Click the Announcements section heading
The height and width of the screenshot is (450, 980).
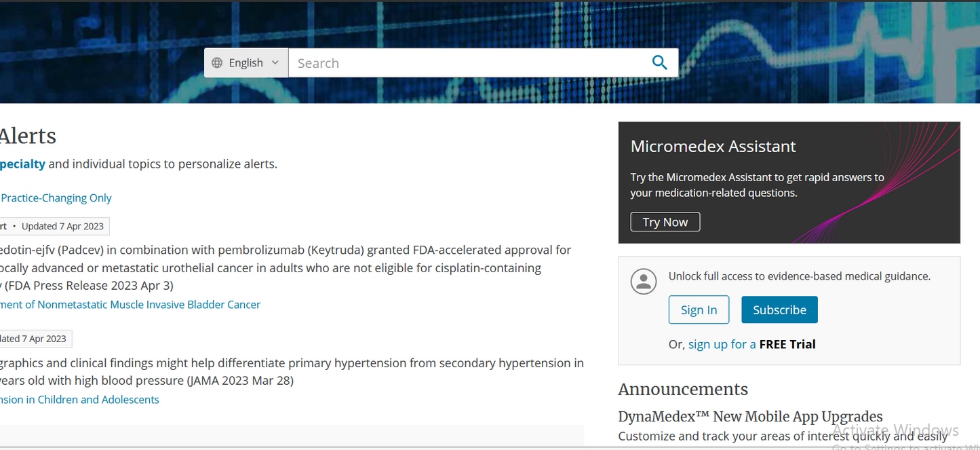(683, 389)
